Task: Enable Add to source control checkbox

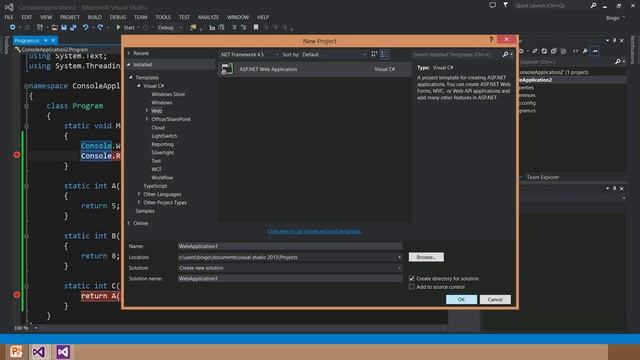Action: (412, 287)
